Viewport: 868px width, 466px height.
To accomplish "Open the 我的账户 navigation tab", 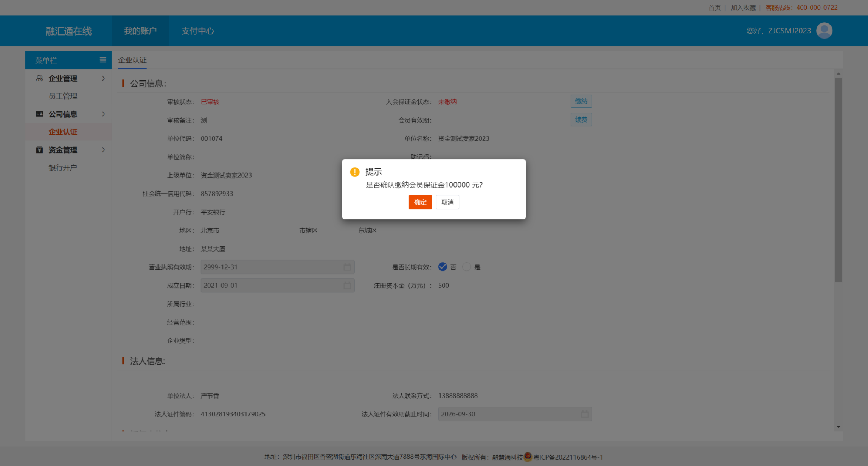I will point(140,31).
